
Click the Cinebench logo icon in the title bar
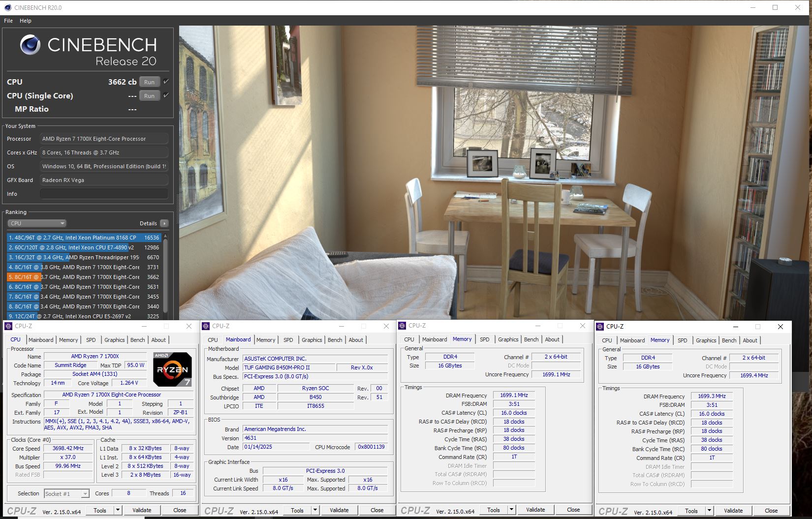click(7, 7)
